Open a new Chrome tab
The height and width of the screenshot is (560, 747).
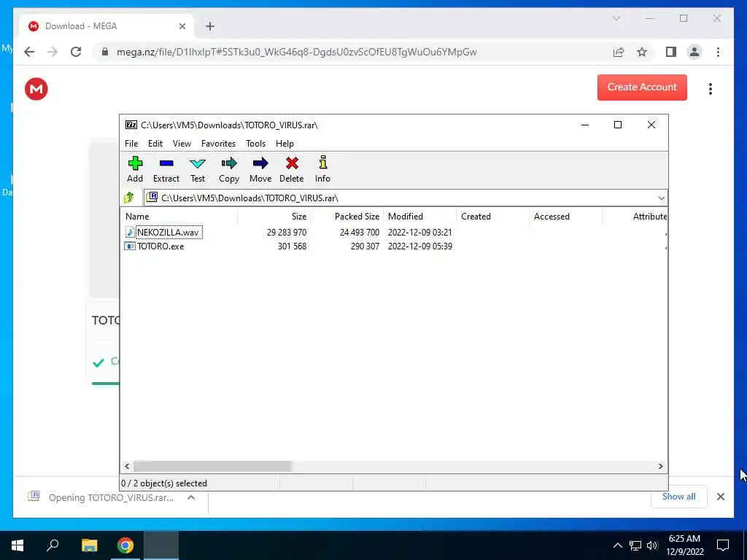(x=209, y=26)
